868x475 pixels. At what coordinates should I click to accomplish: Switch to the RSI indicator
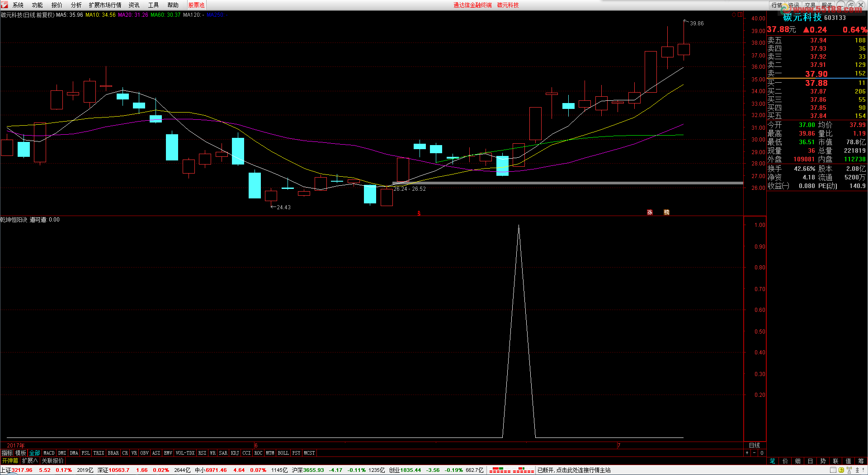click(202, 453)
